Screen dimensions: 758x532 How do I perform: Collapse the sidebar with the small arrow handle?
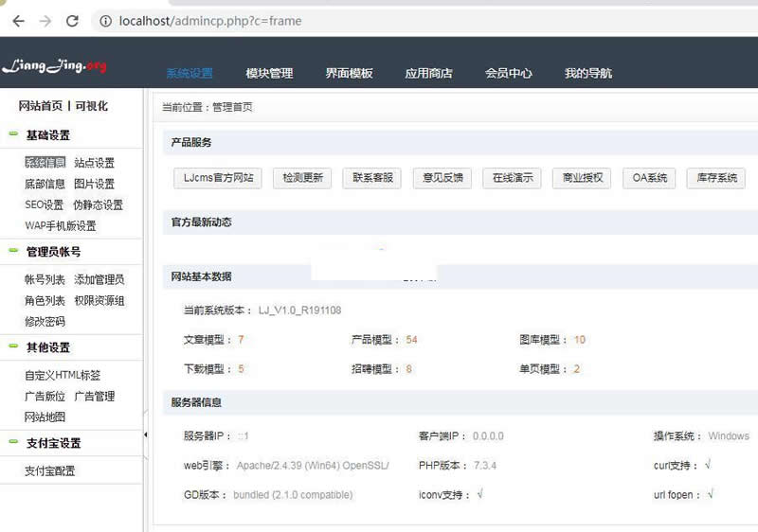145,434
